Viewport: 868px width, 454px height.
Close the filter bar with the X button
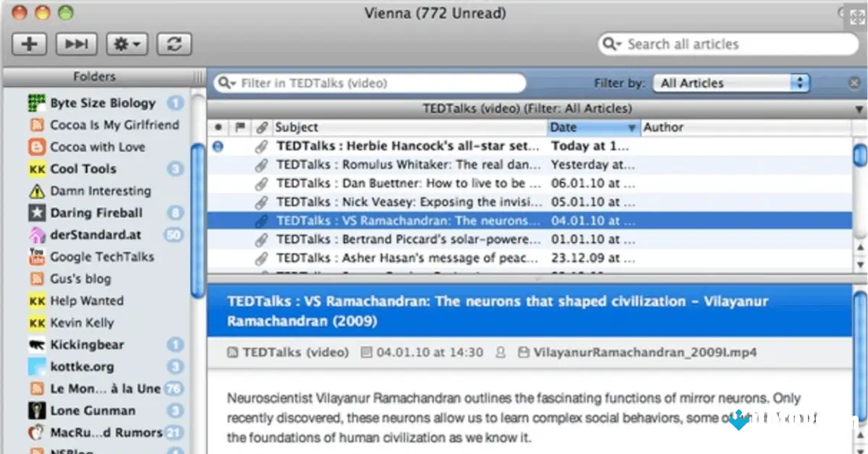click(854, 82)
